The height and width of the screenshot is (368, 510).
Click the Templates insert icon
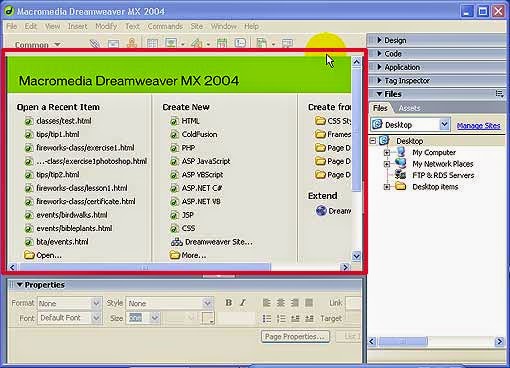(262, 43)
